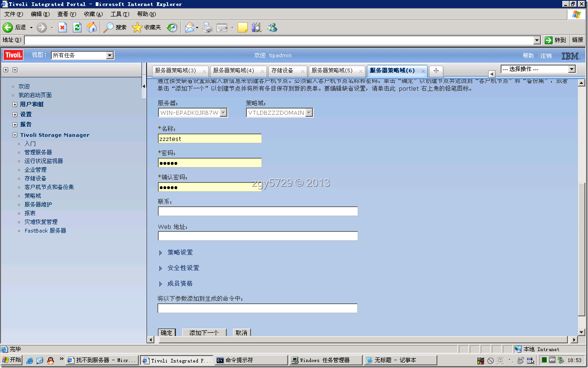Image resolution: width=588 pixels, height=368 pixels.
Task: Click the History icon in toolbar
Action: click(172, 27)
